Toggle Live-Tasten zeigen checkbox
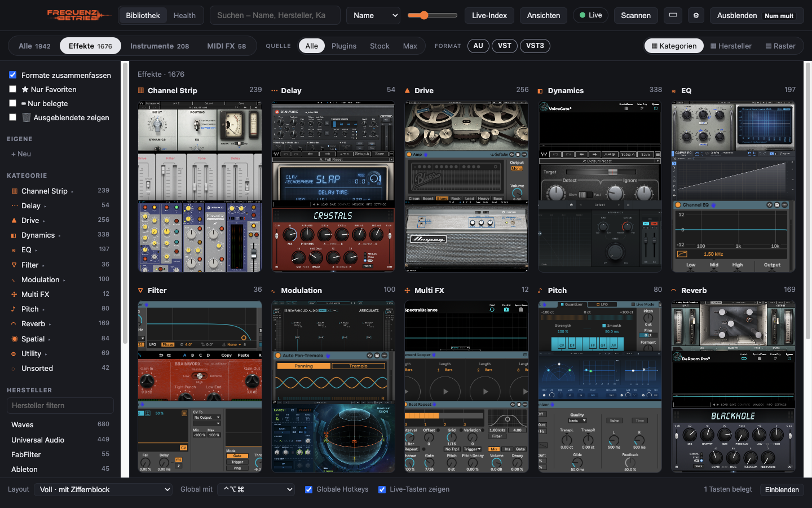The height and width of the screenshot is (508, 812). click(x=382, y=489)
